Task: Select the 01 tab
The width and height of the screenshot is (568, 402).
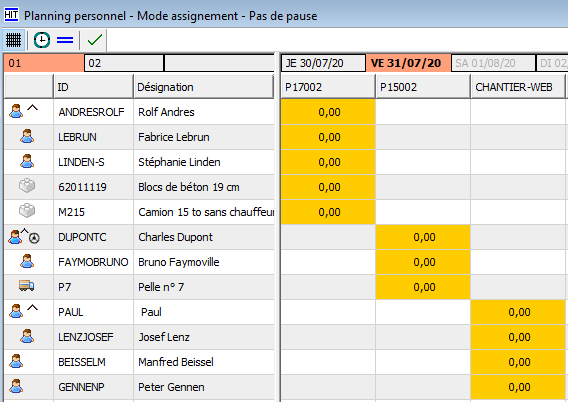Action: (43, 63)
